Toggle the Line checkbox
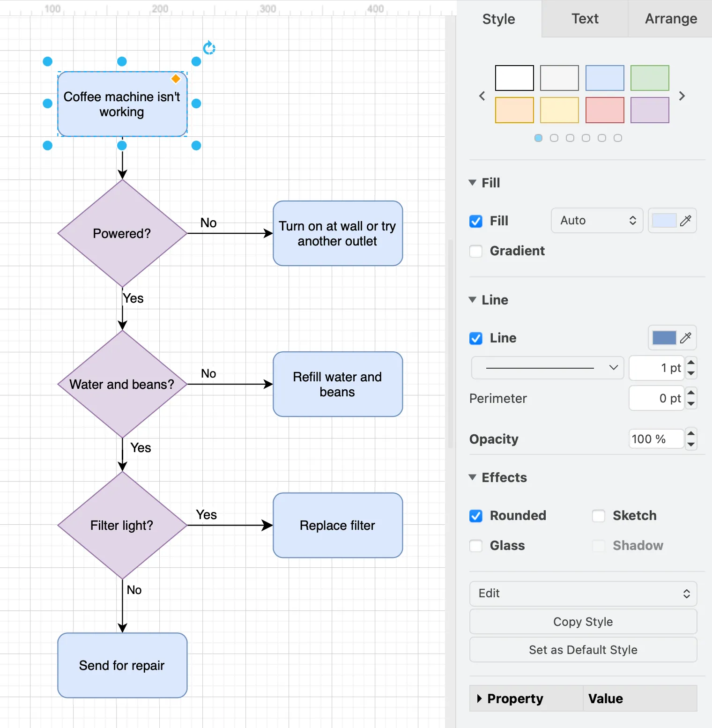The width and height of the screenshot is (712, 728). click(476, 338)
